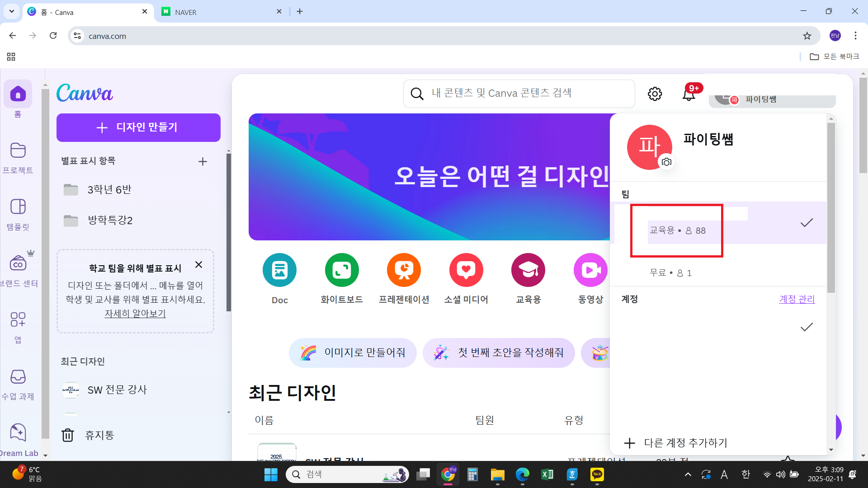The image size is (868, 488).
Task: Open the browser tab search dropdown
Action: (11, 11)
